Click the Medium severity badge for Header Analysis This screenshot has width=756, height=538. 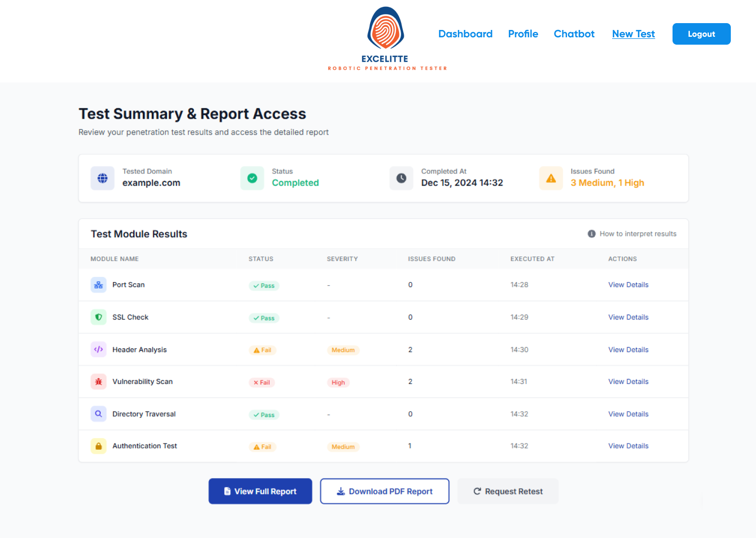click(x=343, y=350)
